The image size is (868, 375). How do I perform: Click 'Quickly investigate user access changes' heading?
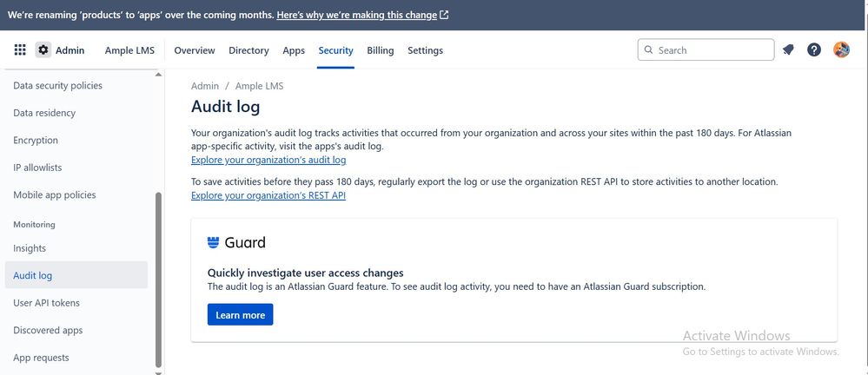[306, 273]
